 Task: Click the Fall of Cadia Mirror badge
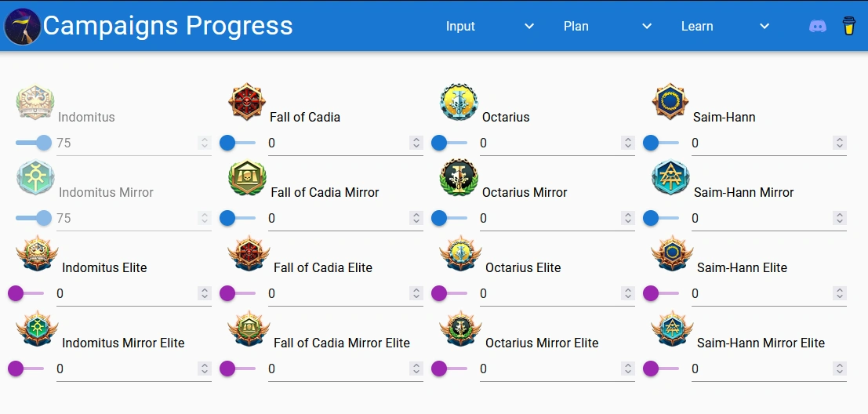point(247,178)
